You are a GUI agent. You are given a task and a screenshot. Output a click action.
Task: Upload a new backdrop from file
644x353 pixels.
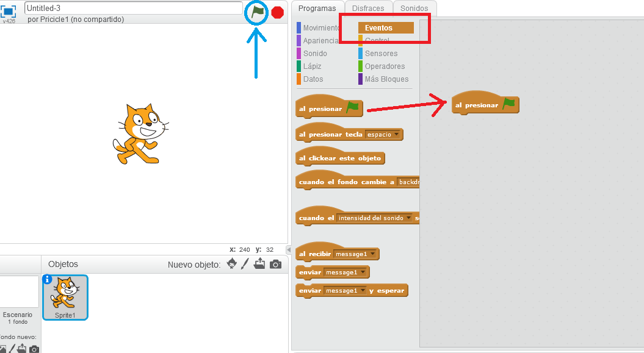[21, 349]
